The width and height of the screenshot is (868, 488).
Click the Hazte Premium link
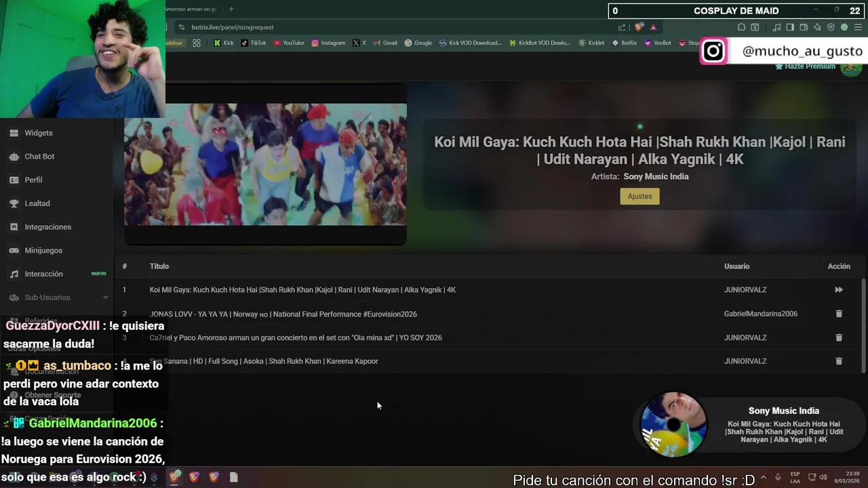pos(805,66)
